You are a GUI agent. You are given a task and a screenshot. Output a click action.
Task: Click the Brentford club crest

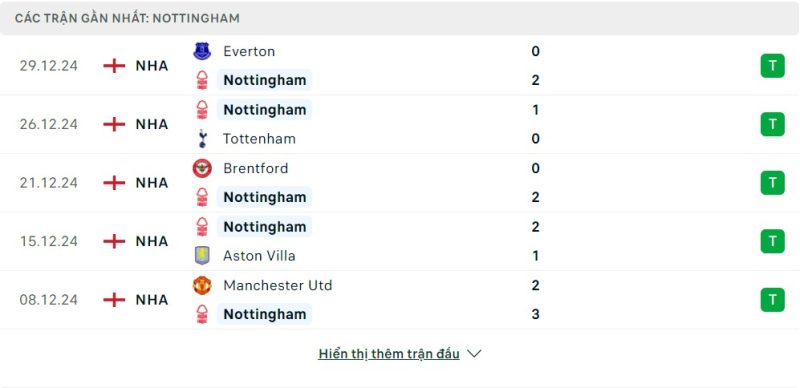(x=202, y=168)
